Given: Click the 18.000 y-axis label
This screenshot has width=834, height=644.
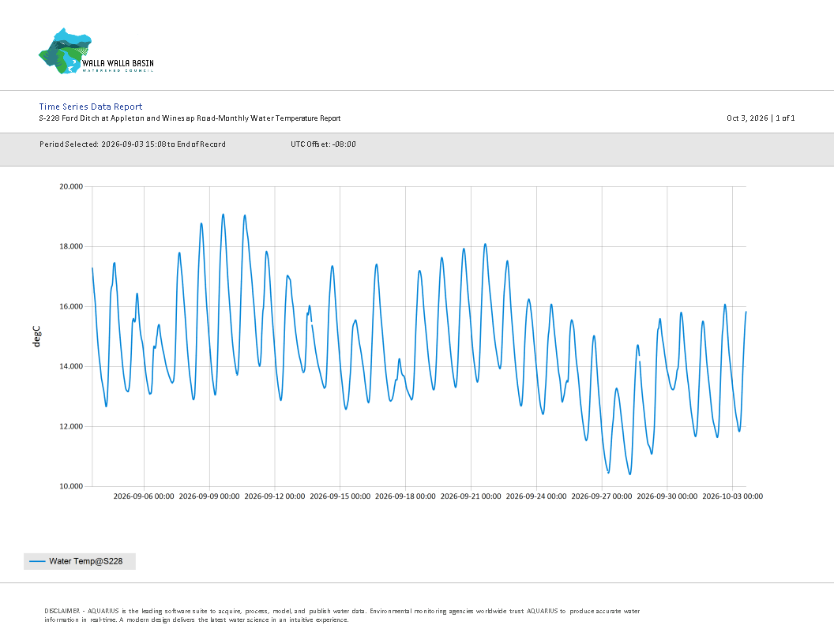Looking at the screenshot, I should pos(71,246).
